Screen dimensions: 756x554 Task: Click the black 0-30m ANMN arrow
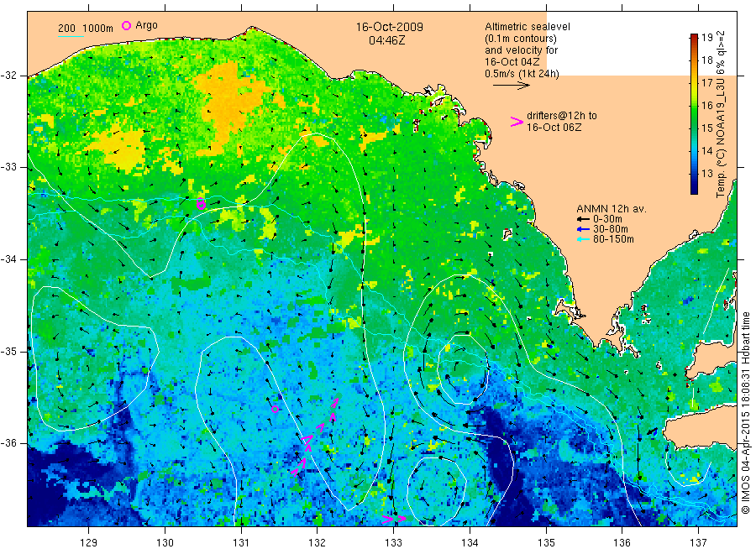(x=583, y=219)
